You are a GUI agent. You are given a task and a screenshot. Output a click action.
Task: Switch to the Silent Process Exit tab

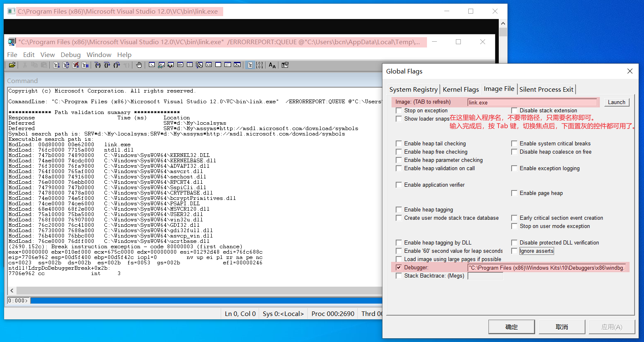click(x=546, y=89)
